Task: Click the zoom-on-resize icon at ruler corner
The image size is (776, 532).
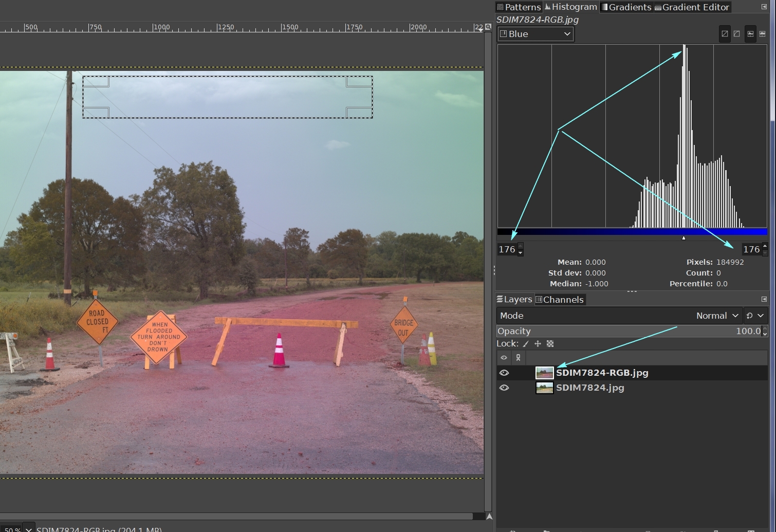Action: 488,27
